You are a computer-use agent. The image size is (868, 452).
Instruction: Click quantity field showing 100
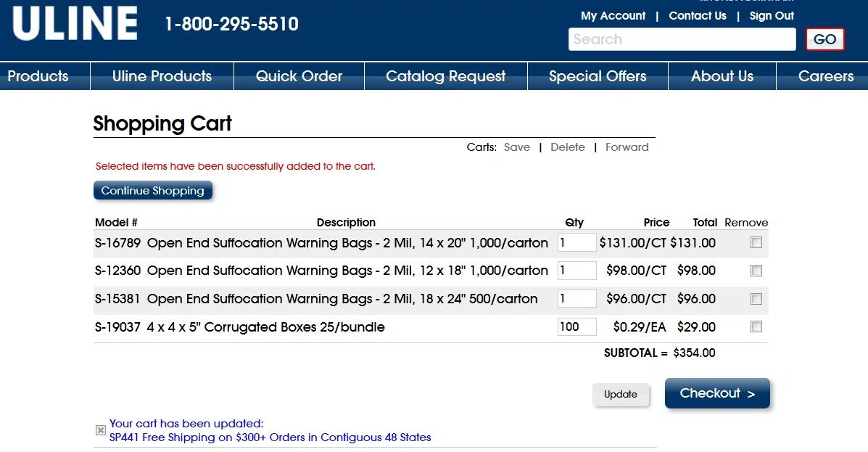click(576, 326)
